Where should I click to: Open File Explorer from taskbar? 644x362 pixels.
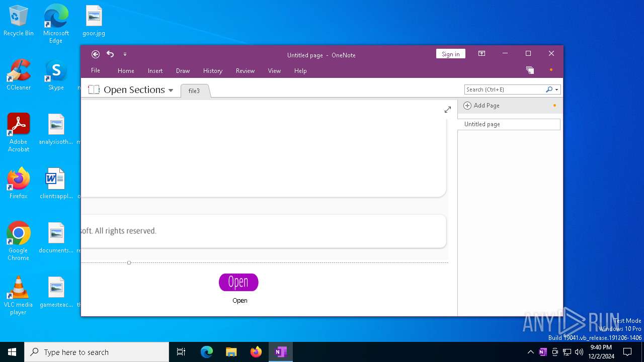coord(231,352)
